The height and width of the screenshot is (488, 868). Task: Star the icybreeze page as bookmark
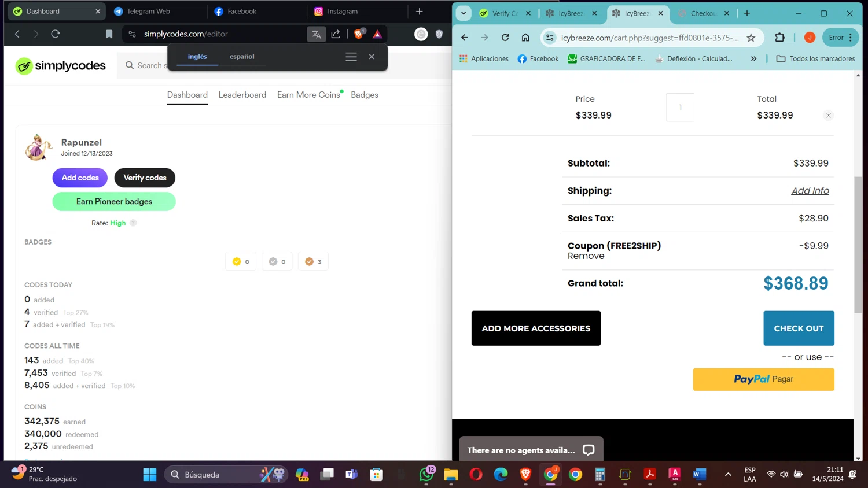[751, 38]
